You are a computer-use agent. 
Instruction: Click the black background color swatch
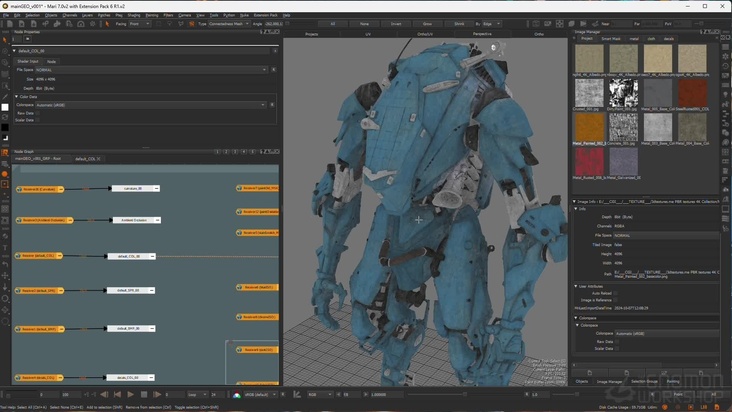click(5, 127)
